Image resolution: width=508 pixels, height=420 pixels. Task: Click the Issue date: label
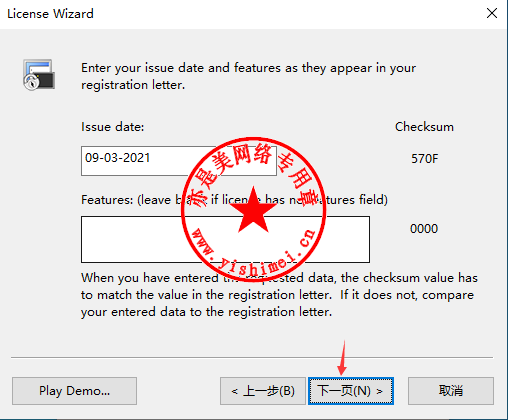[x=112, y=127]
